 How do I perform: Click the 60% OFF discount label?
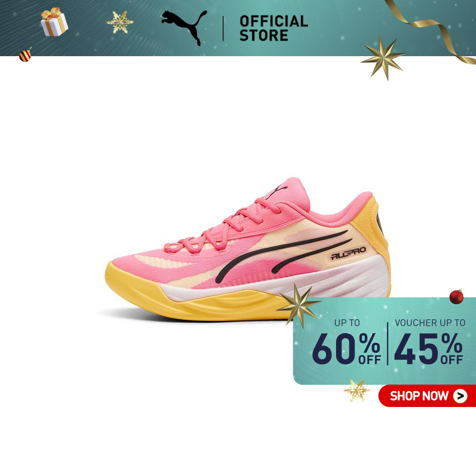tap(347, 348)
